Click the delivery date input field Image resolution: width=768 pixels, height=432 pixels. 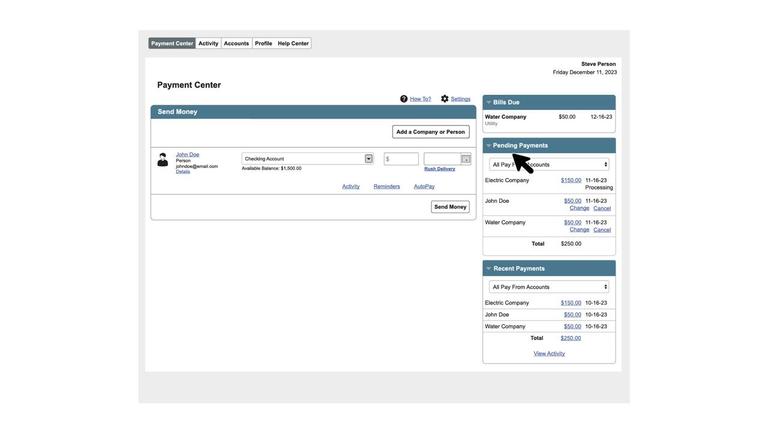[442, 159]
